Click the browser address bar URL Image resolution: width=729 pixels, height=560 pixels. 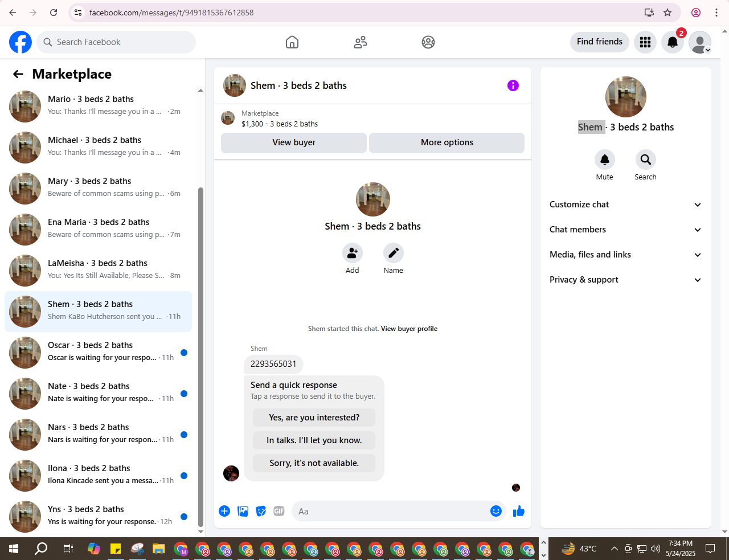click(x=171, y=13)
